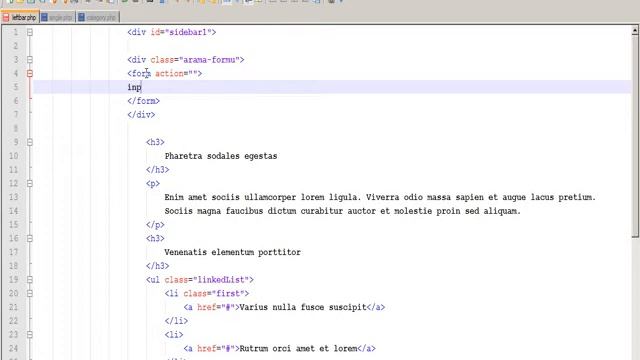
Task: Place cursor in form action="" line
Action: (x=164, y=73)
